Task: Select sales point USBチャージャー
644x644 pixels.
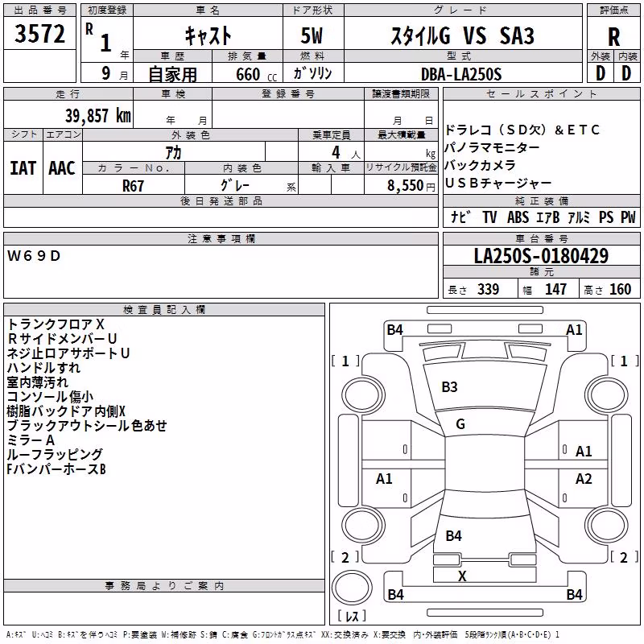Action: click(498, 184)
